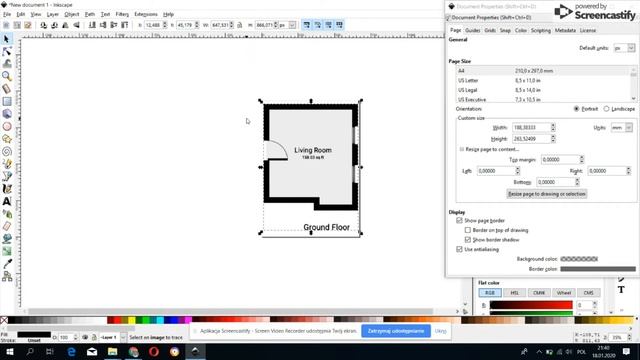Enable Border on top of drawing
The height and width of the screenshot is (360, 640).
468,230
